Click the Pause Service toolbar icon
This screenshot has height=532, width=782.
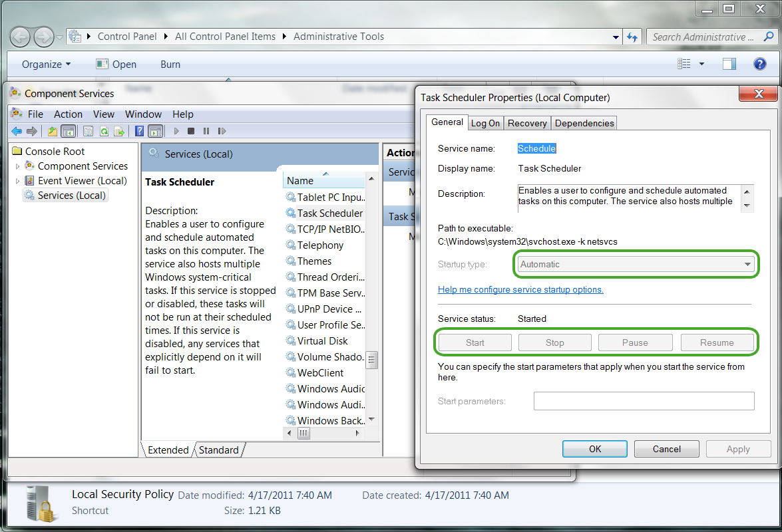click(206, 132)
